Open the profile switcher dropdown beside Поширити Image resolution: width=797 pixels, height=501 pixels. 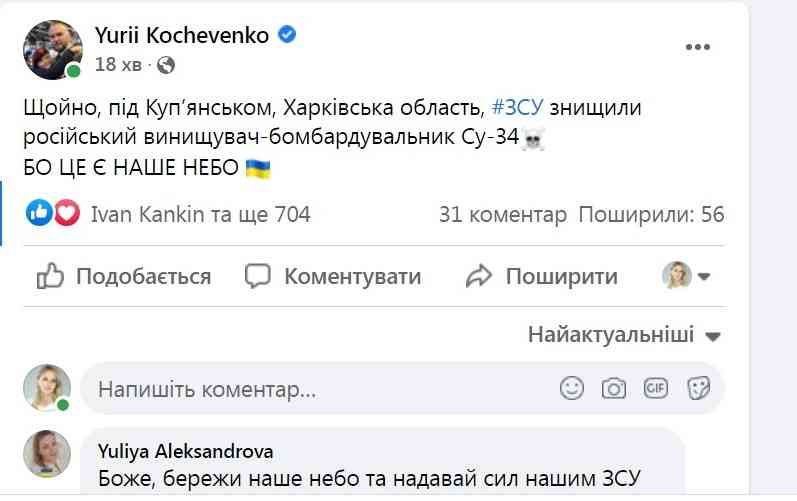click(687, 276)
